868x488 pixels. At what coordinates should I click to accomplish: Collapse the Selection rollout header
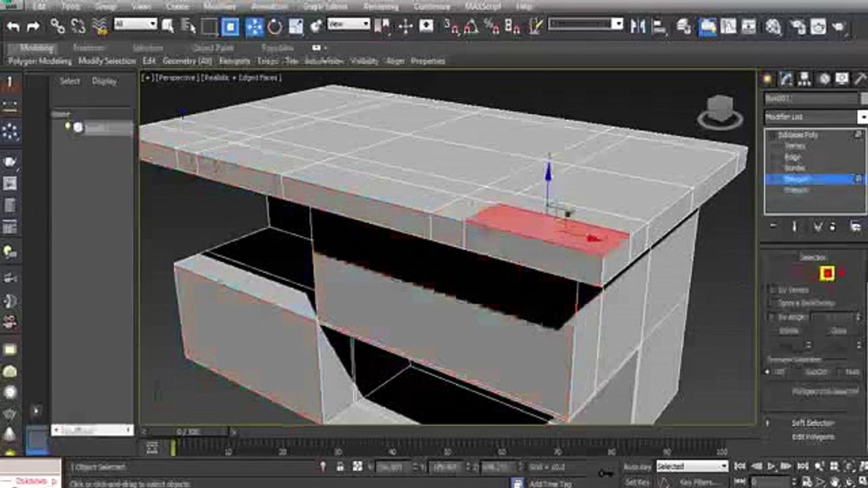click(812, 258)
